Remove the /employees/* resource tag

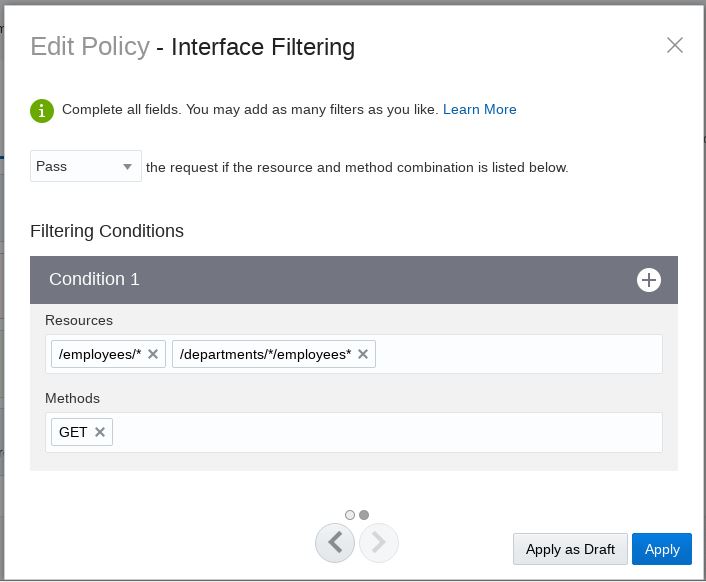point(153,354)
